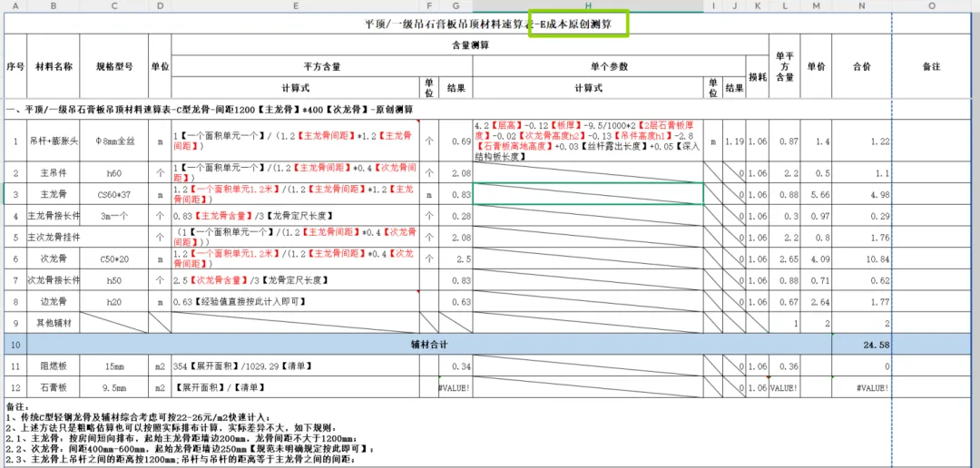Viewport: 980px width, 468px height.
Task: Select the 主吊件 material cell
Action: click(x=54, y=172)
